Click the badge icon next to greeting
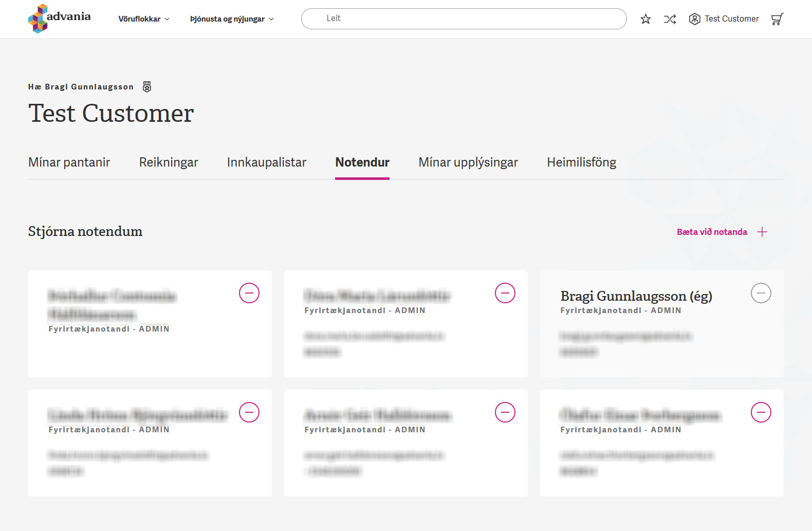 [147, 87]
